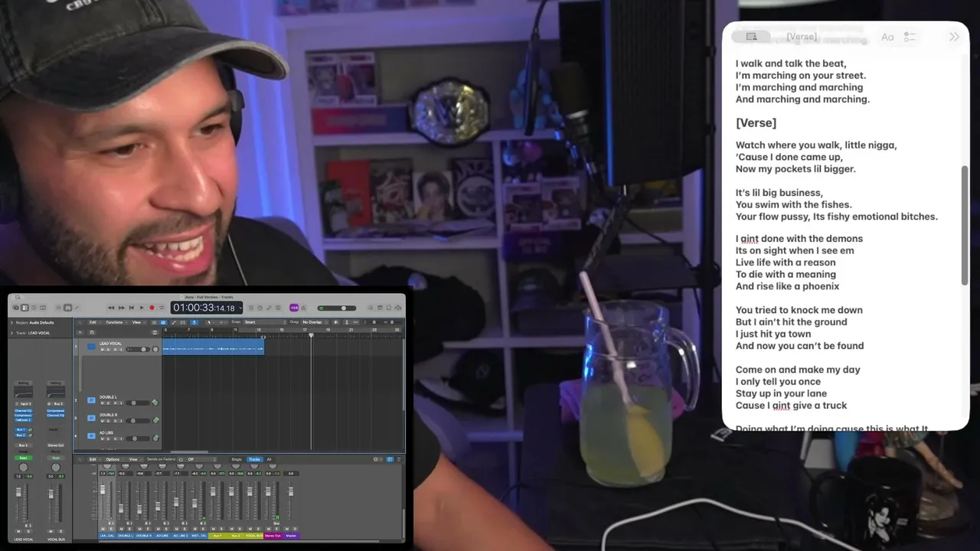
Task: Open the Mixer Edit menu
Action: [x=93, y=459]
